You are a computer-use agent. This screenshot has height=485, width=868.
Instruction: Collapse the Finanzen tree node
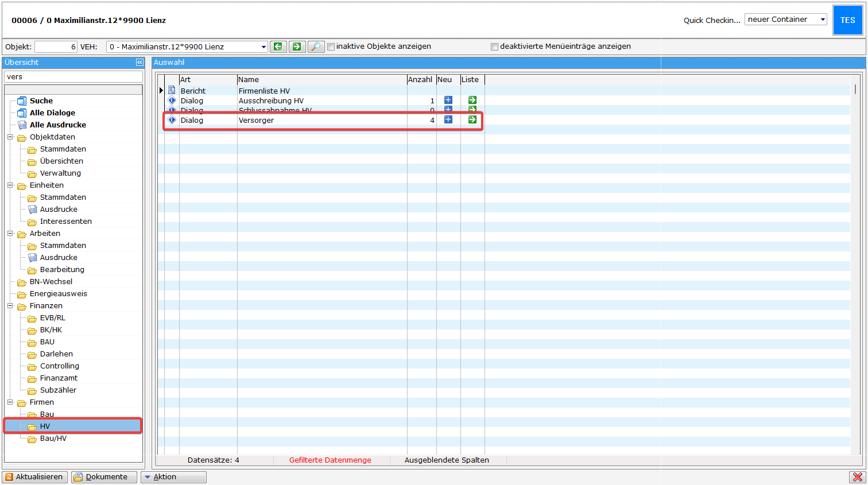click(x=10, y=306)
